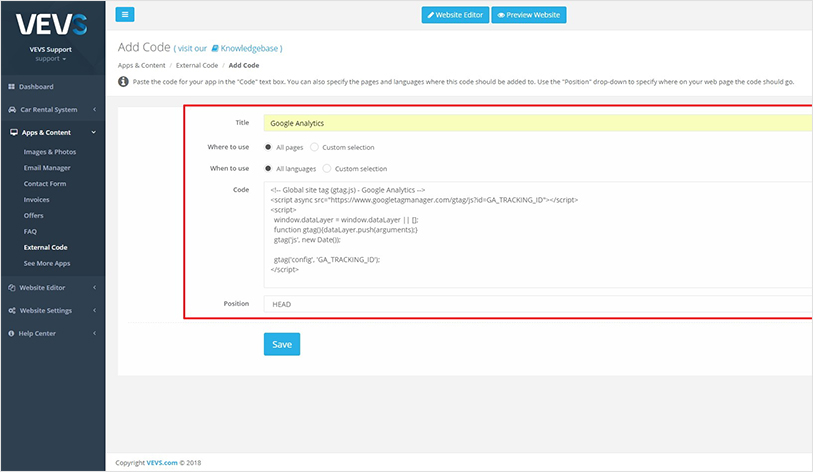Open the Knowledgebase link
This screenshot has width=813, height=472.
(249, 48)
